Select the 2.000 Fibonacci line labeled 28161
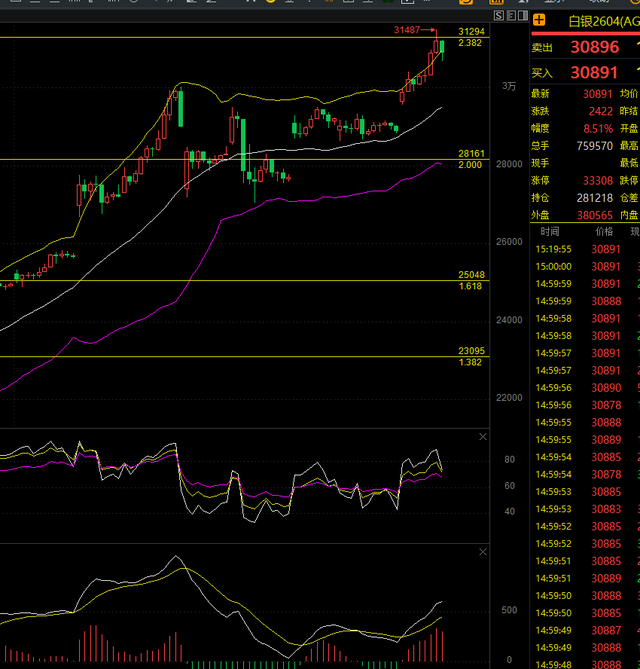 coord(244,160)
